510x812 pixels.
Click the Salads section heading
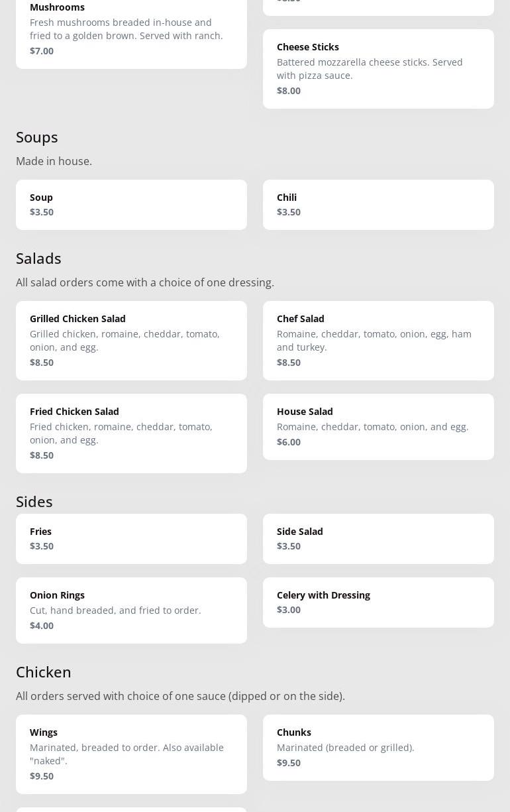[38, 259]
